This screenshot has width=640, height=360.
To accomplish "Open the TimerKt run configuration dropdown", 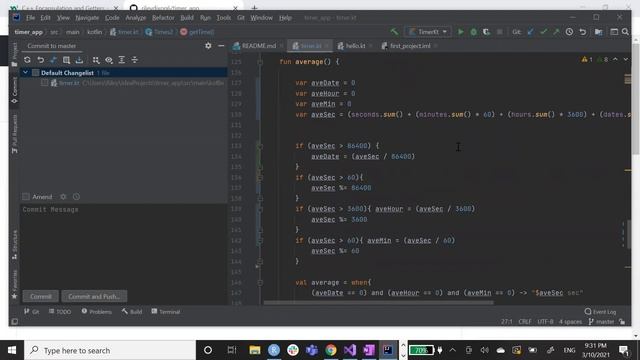I will coord(428,32).
